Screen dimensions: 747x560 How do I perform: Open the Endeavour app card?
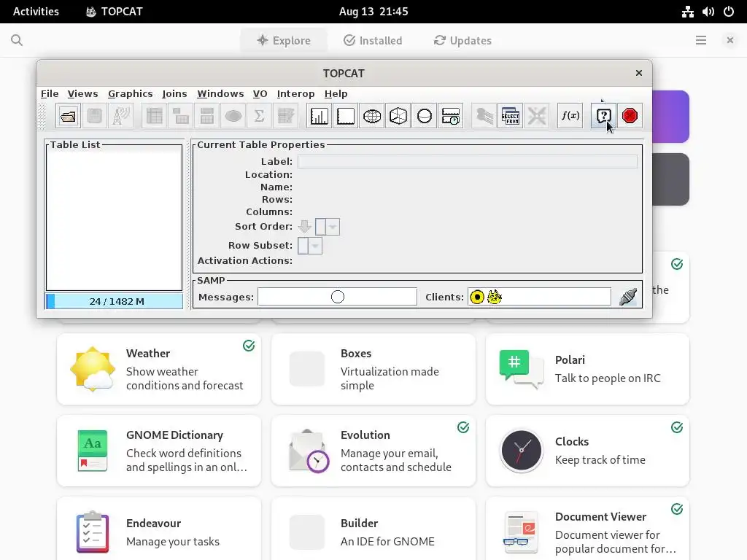[159, 529]
